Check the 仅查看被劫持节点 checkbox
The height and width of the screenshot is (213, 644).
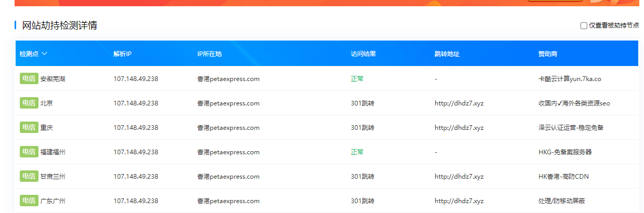tap(584, 25)
